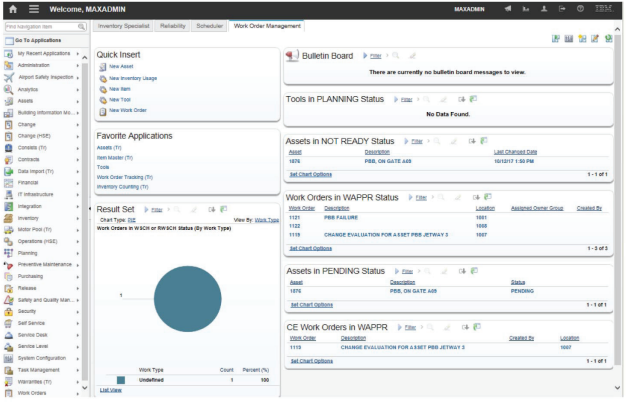
Task: Click the Home icon in the header
Action: point(13,9)
